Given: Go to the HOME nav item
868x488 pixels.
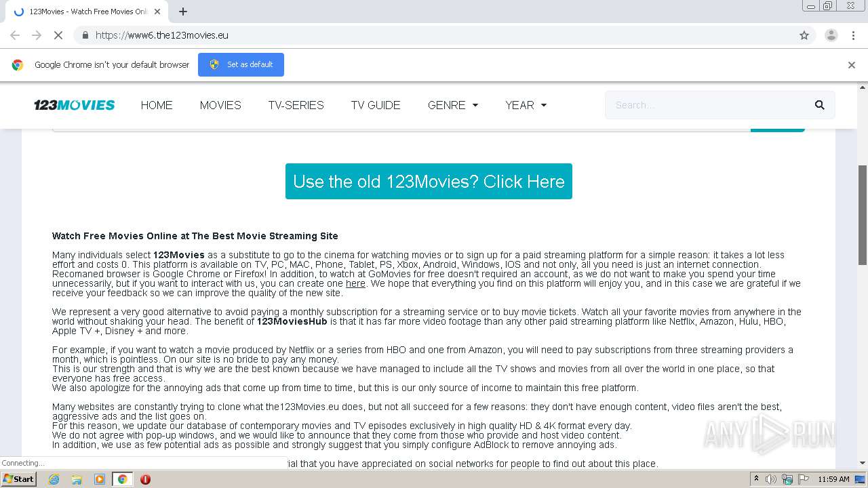Looking at the screenshot, I should [157, 105].
